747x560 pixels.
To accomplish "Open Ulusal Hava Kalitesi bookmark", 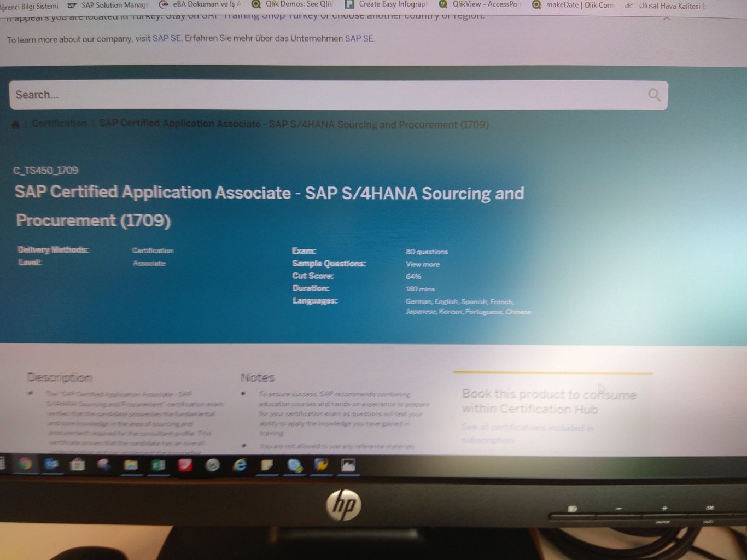I will [x=665, y=6].
